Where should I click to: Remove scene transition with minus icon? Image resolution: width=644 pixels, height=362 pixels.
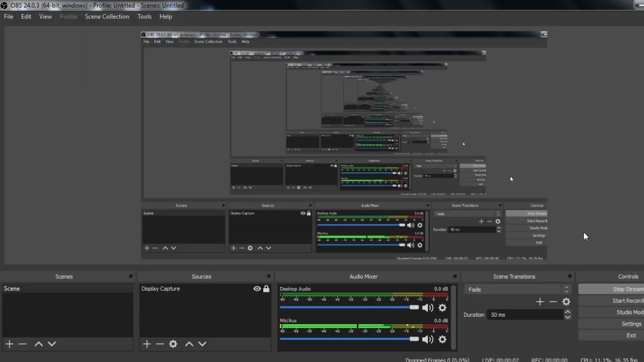coord(553,302)
